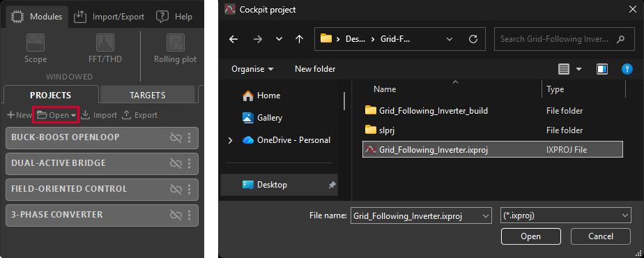Open the Rolling plot module

tap(176, 49)
